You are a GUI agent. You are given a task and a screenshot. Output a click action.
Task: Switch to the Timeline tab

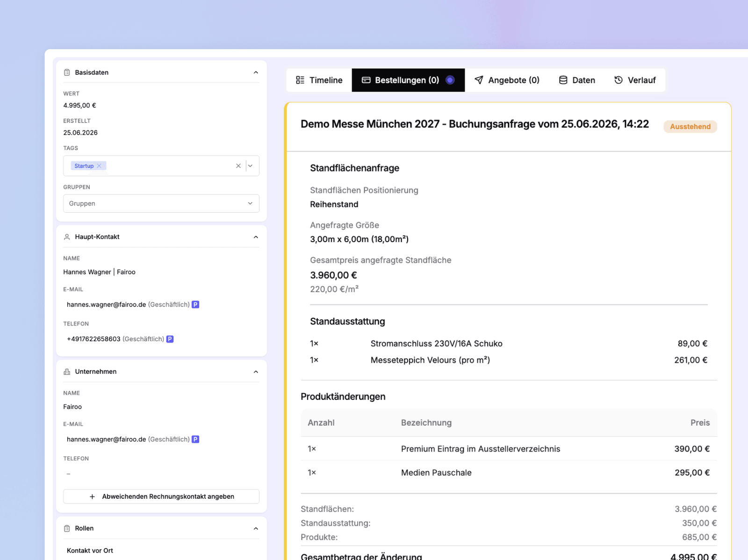coord(319,80)
